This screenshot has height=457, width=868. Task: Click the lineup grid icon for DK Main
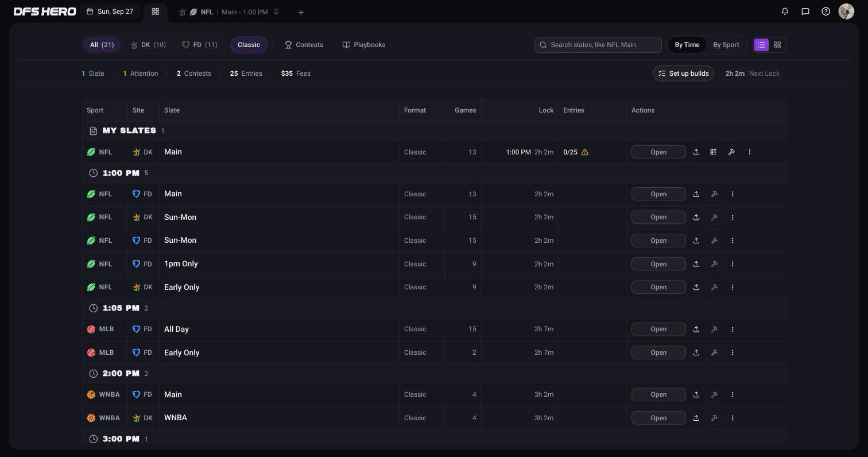pyautogui.click(x=713, y=152)
